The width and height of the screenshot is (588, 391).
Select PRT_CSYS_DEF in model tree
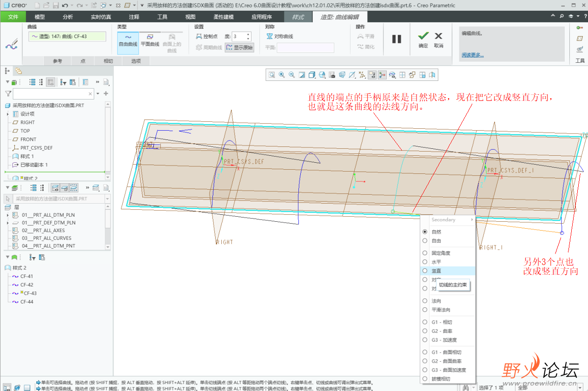(36, 148)
